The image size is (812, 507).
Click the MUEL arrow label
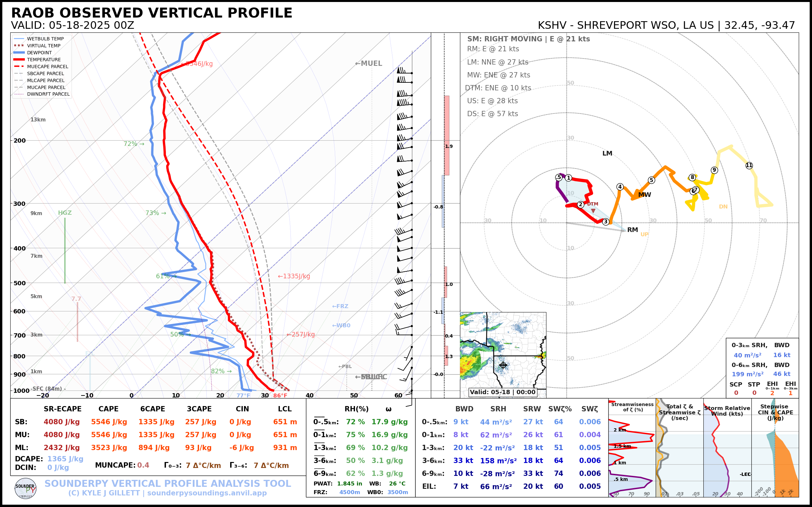click(x=369, y=64)
